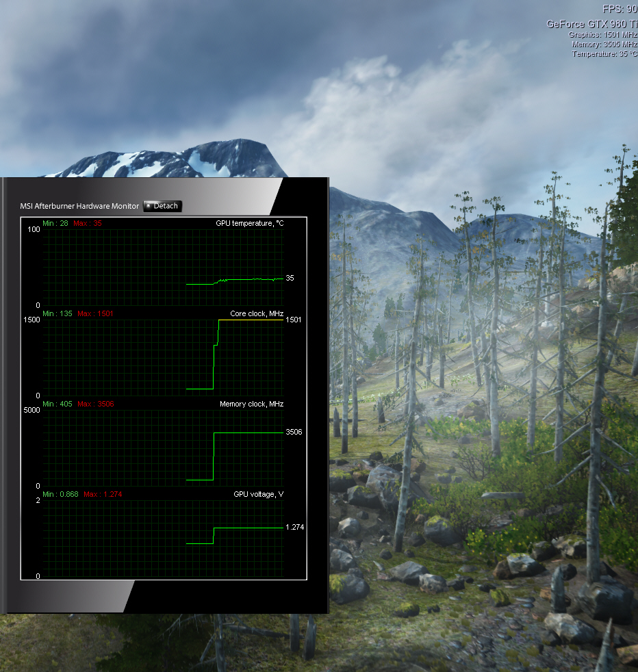Click the 'Graphics: 1501 MHz' overlay line
Image resolution: width=638 pixels, height=672 pixels.
603,35
